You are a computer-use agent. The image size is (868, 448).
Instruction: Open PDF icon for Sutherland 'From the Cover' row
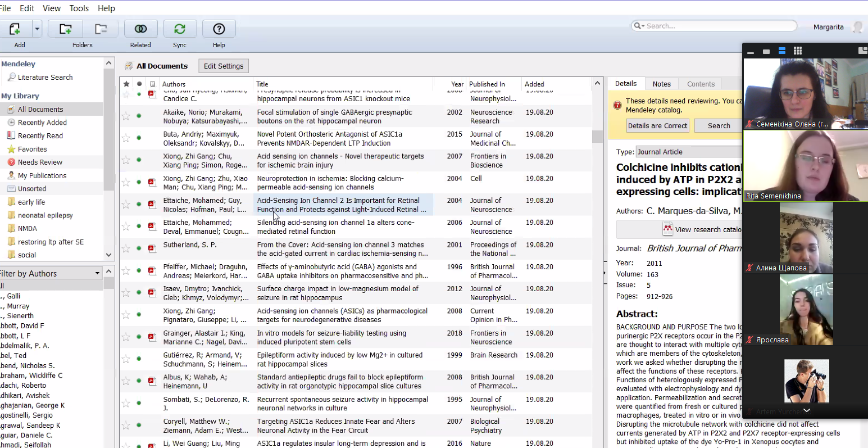(152, 248)
